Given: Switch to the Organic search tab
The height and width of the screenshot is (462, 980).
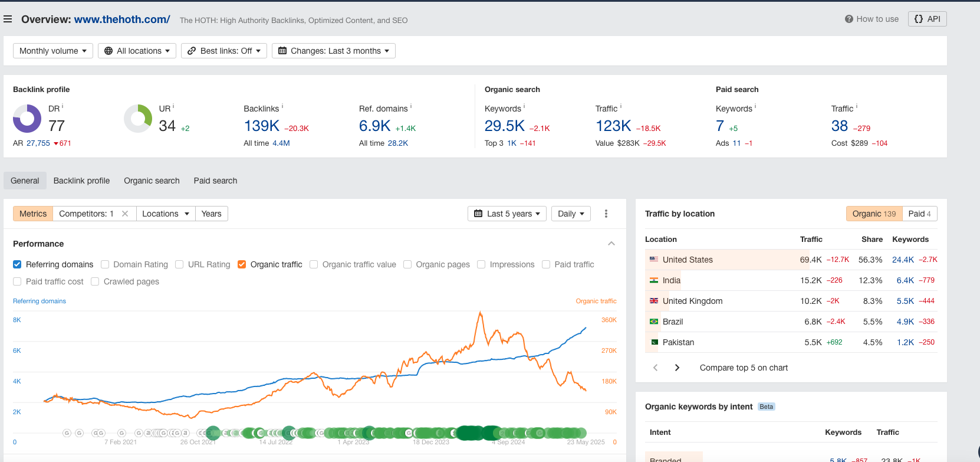Looking at the screenshot, I should coord(152,181).
